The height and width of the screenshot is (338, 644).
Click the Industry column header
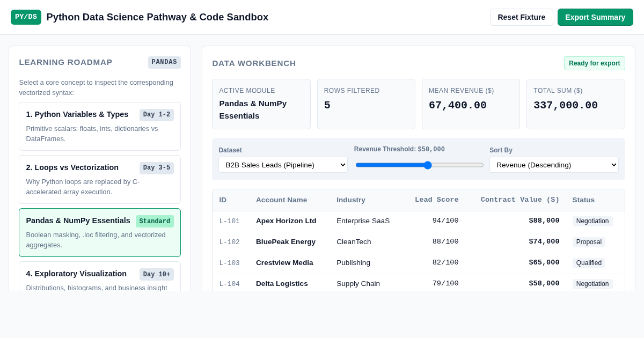[x=351, y=200]
